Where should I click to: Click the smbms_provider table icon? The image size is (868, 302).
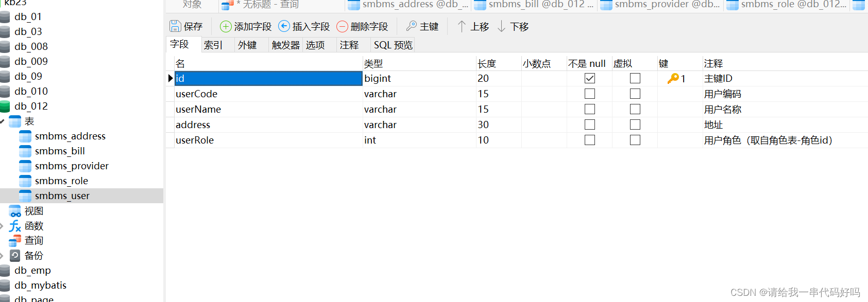point(25,166)
